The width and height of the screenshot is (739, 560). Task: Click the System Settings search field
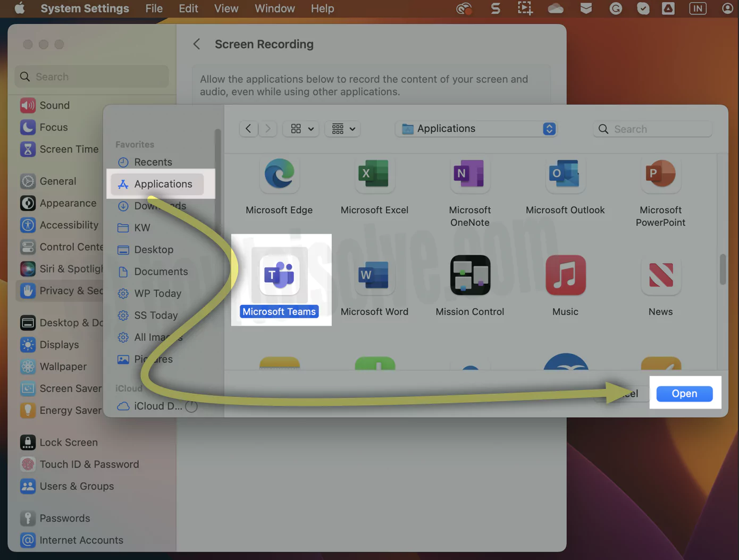[92, 77]
